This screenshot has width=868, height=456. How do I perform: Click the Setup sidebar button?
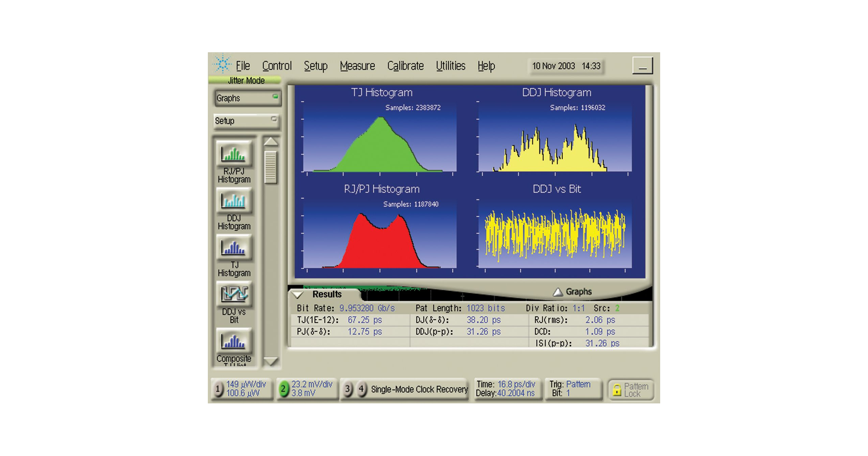point(246,121)
